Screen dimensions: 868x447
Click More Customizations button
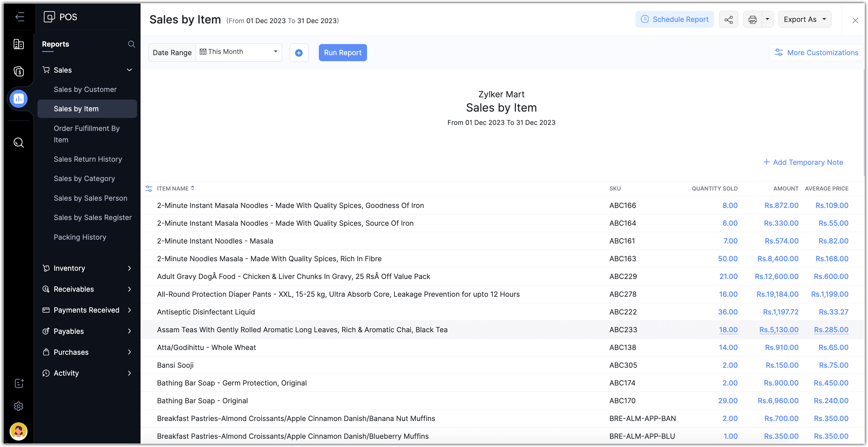(816, 53)
